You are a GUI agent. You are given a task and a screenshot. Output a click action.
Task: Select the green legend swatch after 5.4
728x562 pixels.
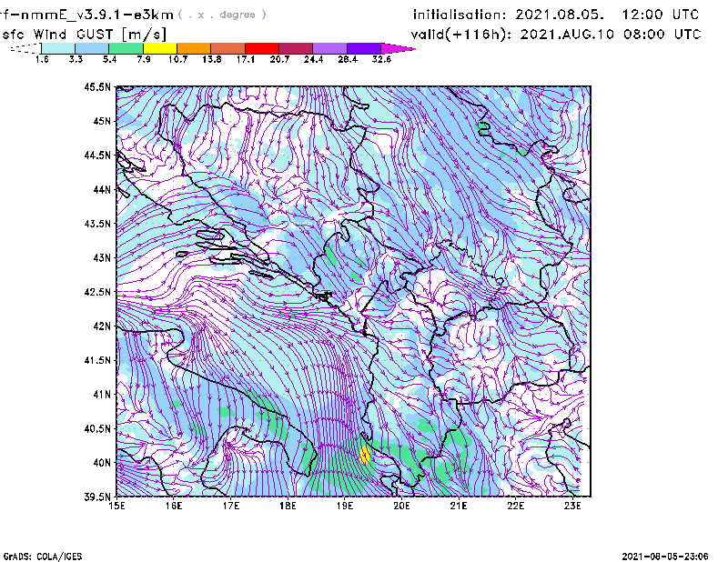126,48
